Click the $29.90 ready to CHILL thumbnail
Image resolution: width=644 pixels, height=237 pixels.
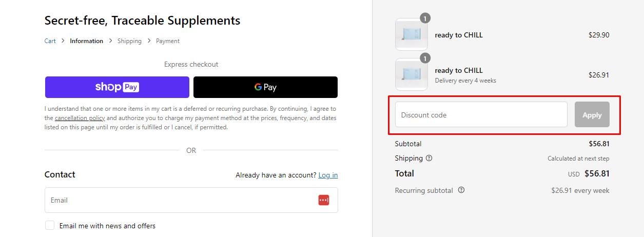[x=412, y=35]
